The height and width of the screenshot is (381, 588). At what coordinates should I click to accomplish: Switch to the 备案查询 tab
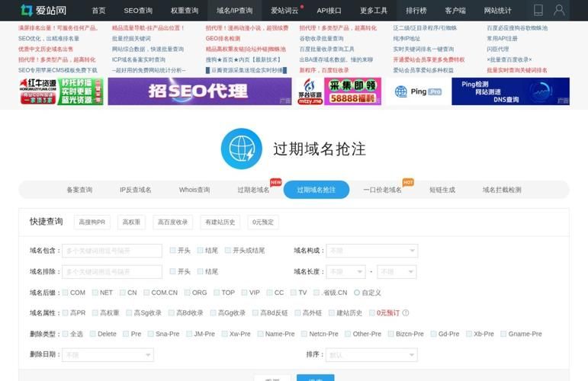[x=79, y=190]
